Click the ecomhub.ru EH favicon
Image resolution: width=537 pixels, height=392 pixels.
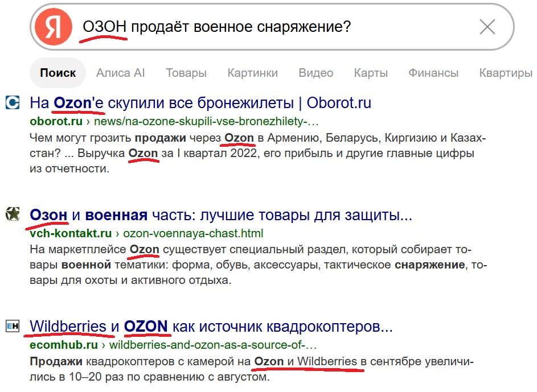tap(13, 325)
